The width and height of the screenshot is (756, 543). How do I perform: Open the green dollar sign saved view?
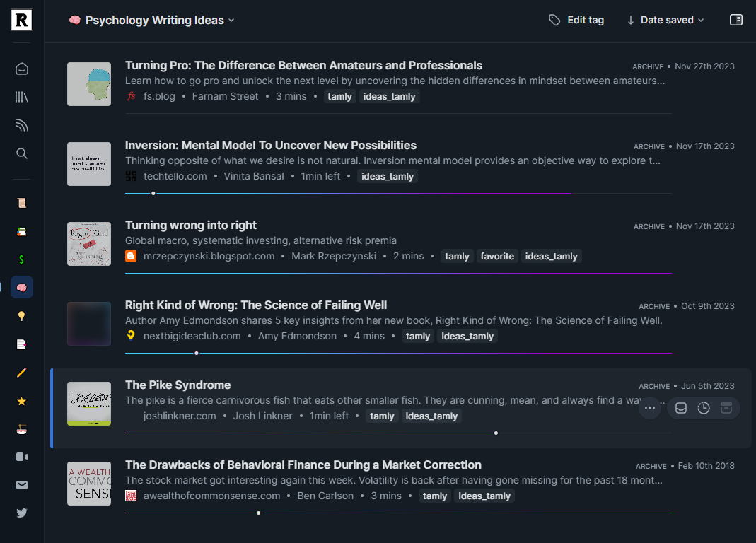coord(22,259)
